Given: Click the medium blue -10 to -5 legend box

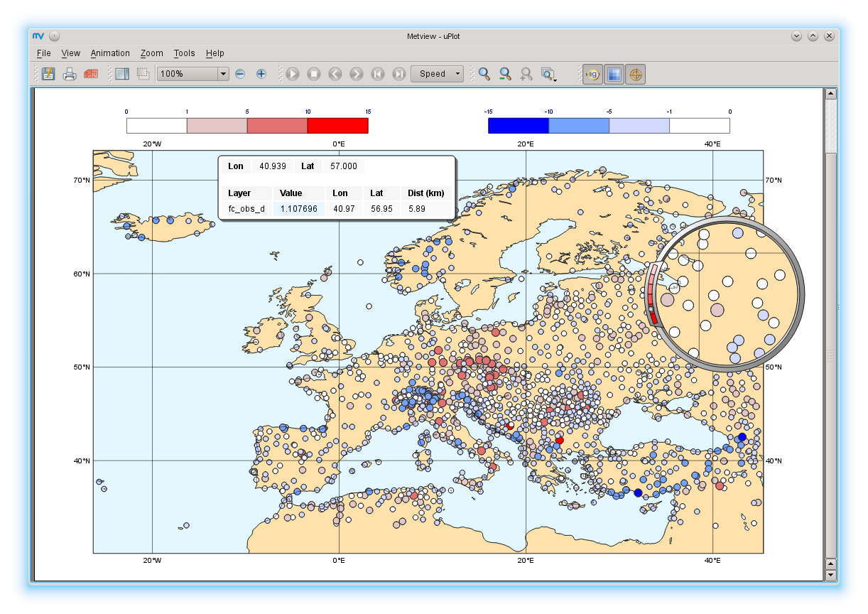Looking at the screenshot, I should click(579, 126).
